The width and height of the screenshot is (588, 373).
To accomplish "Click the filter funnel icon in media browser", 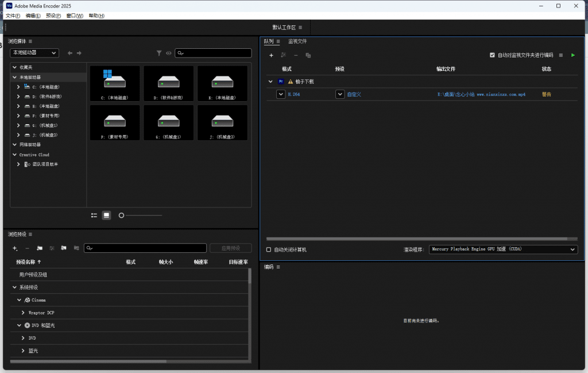I will point(159,53).
